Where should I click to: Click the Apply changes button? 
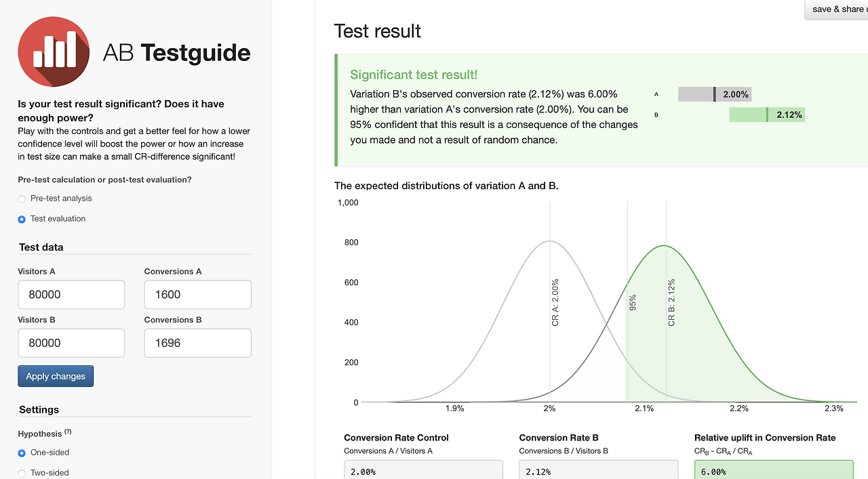coord(56,376)
